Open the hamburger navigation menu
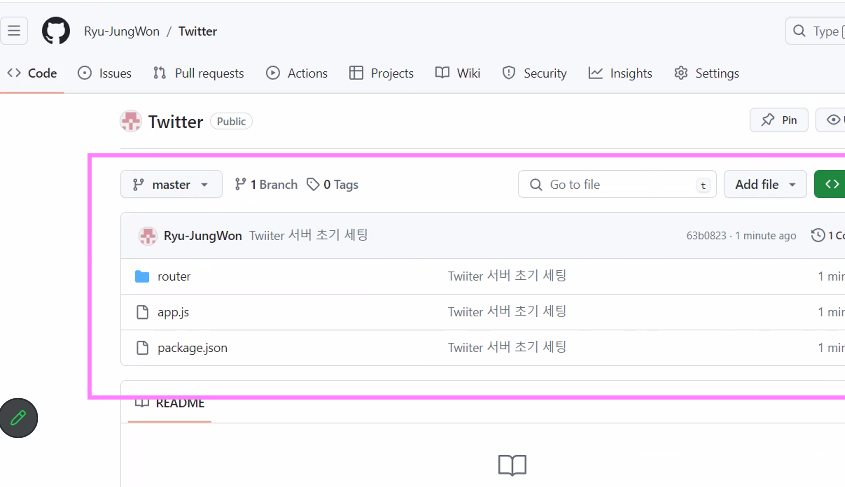 click(14, 31)
